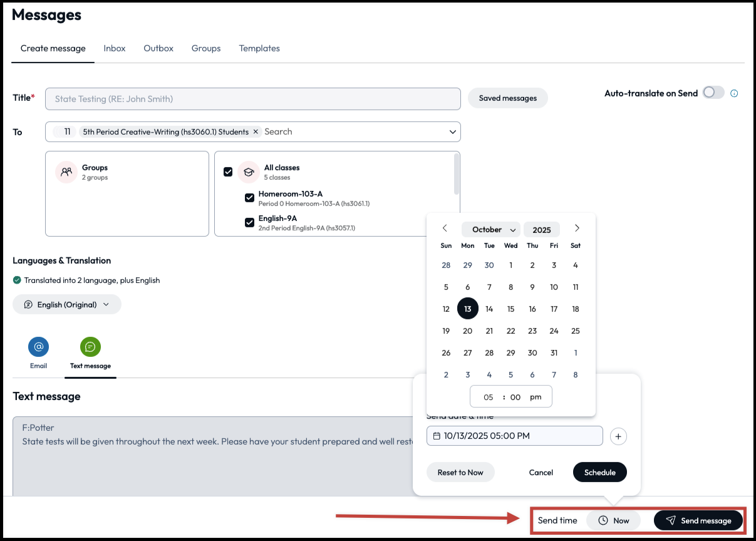Uncheck the All classes checkbox
The height and width of the screenshot is (541, 756).
(228, 172)
